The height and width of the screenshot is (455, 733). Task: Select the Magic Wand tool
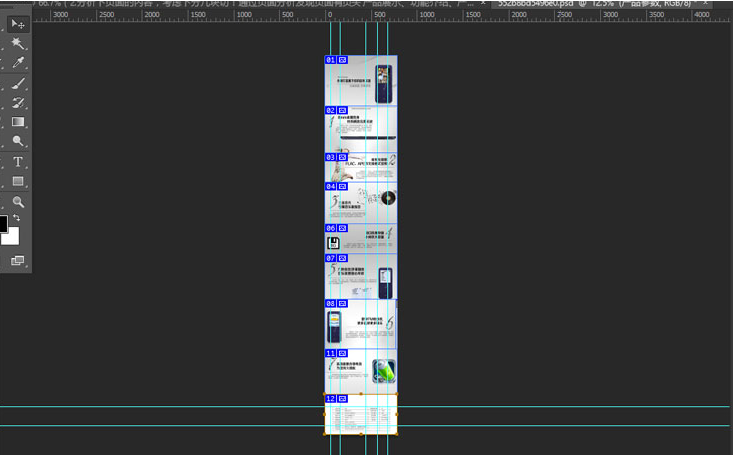coord(17,44)
